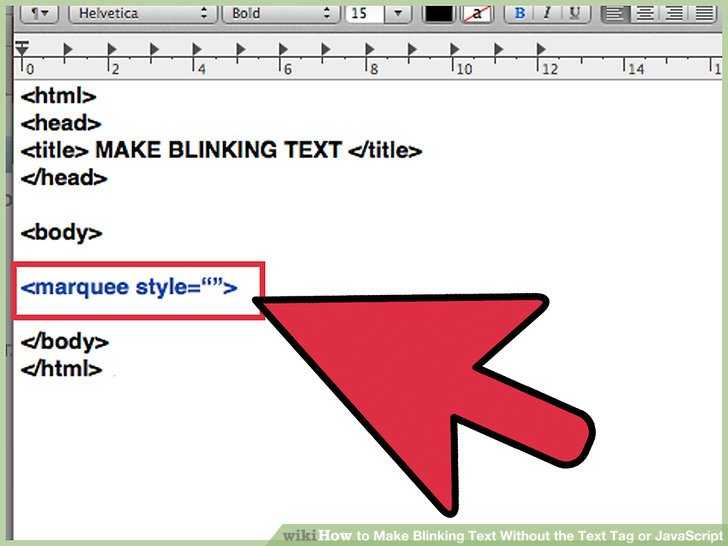The width and height of the screenshot is (728, 546).
Task: Open the font size dropdown arrow
Action: coord(398,13)
